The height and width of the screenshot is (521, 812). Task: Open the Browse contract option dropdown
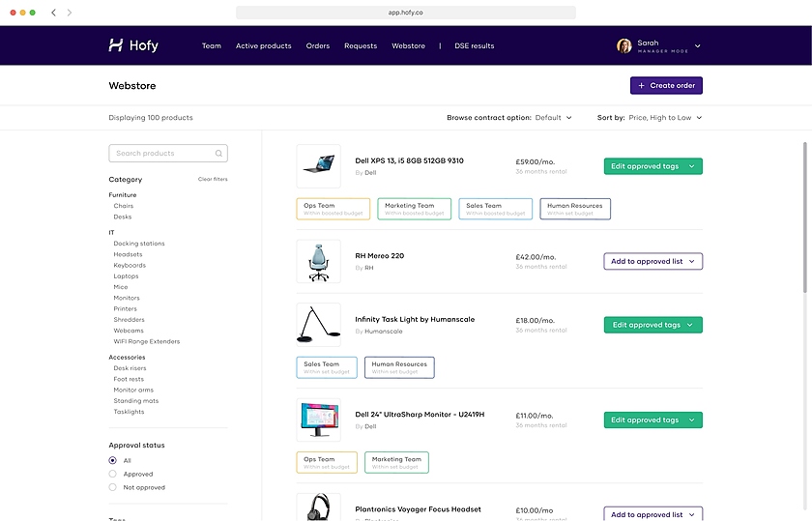553,118
